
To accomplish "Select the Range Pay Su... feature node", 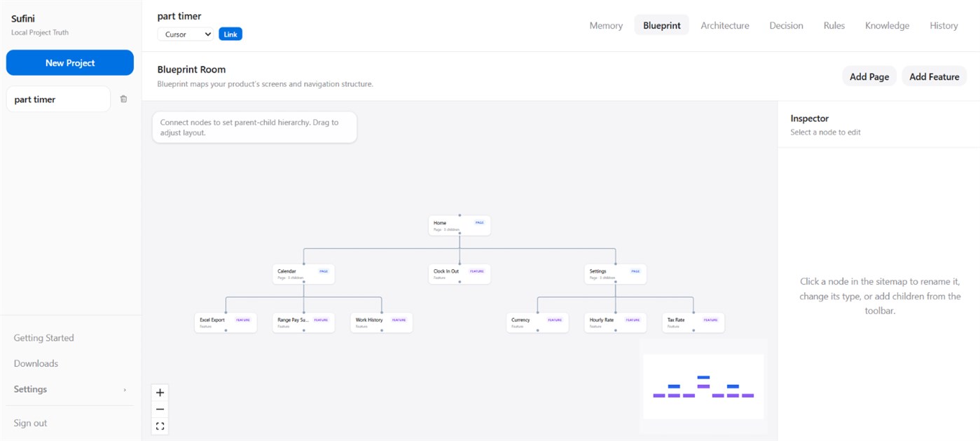I will point(303,323).
